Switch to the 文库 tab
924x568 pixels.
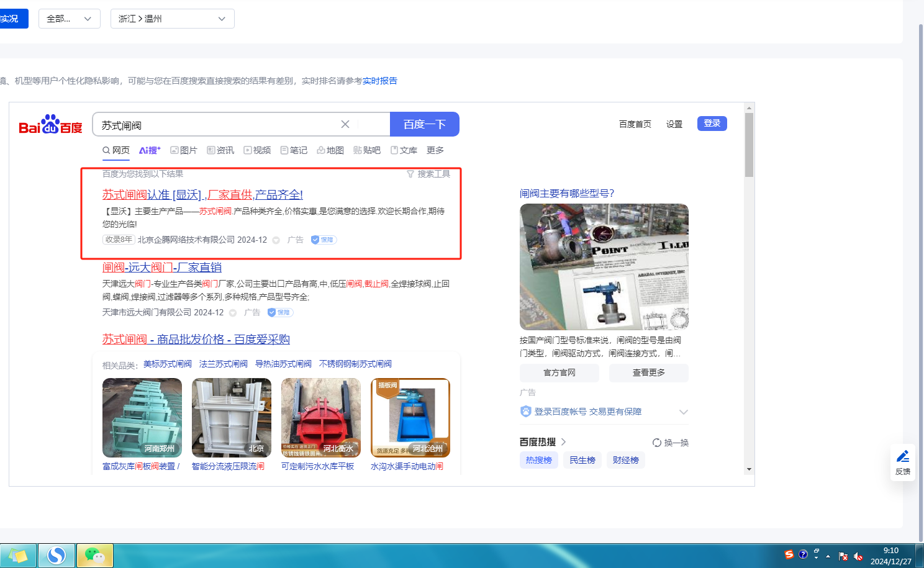coord(404,150)
